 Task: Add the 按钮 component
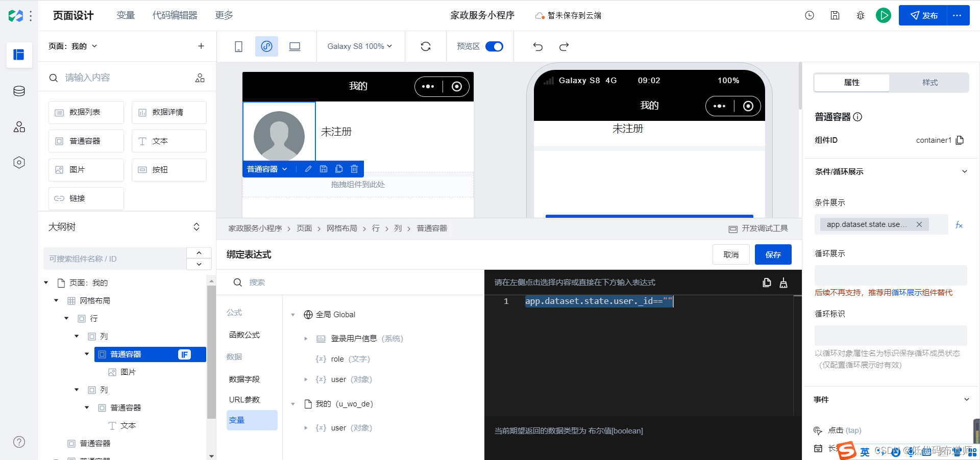169,170
